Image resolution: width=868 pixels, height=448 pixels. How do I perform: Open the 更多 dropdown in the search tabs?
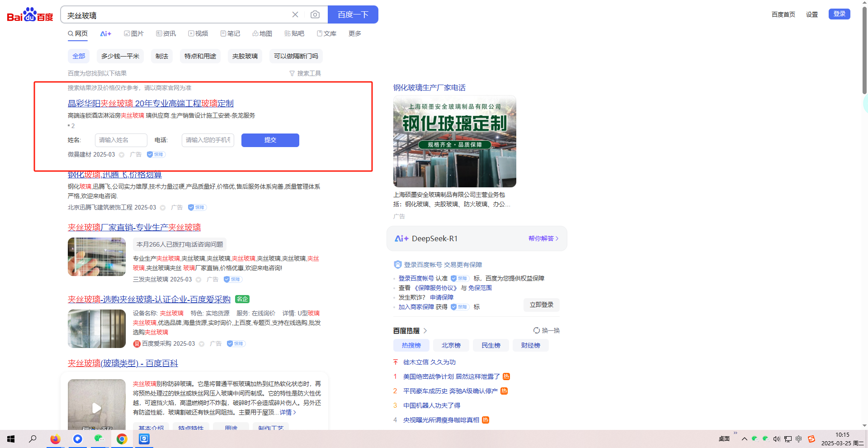355,33
